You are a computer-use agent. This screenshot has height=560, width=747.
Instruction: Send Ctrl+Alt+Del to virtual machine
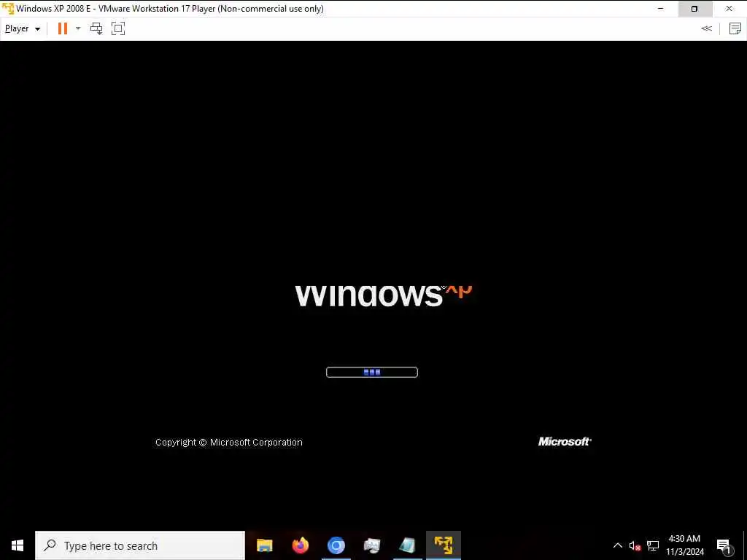[96, 28]
